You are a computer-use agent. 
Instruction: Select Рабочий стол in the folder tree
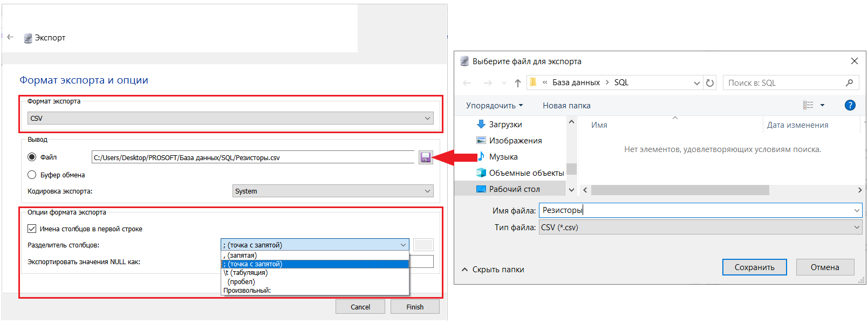(510, 189)
